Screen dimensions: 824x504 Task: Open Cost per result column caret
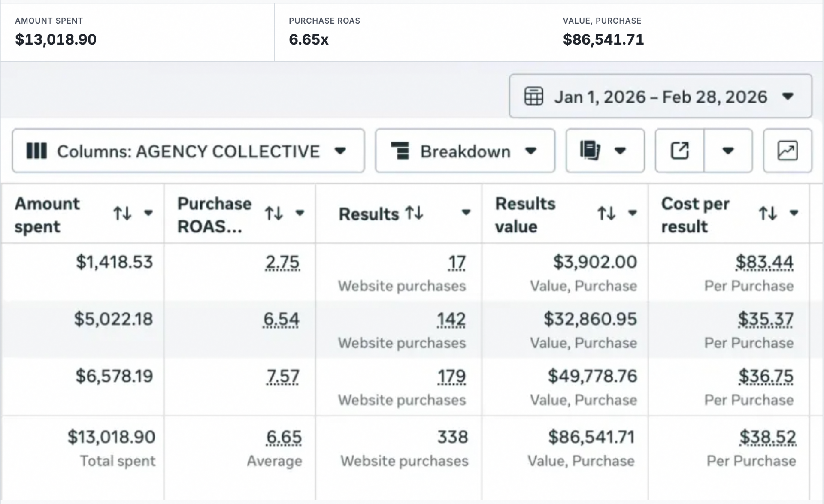pyautogui.click(x=794, y=213)
